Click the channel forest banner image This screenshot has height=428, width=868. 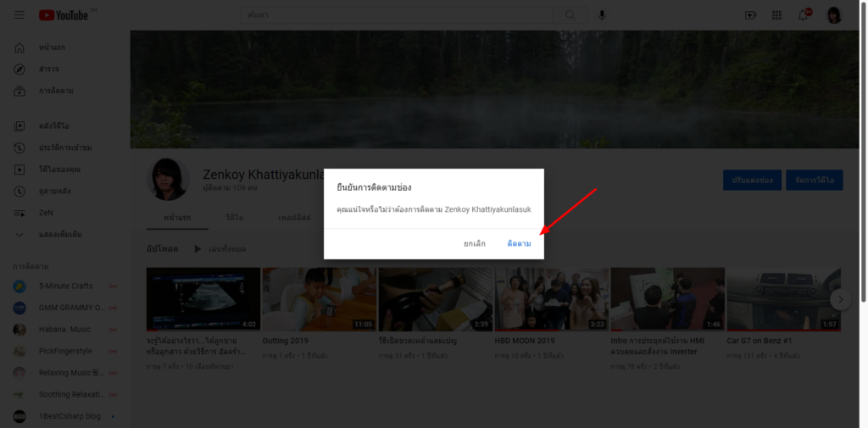click(495, 89)
